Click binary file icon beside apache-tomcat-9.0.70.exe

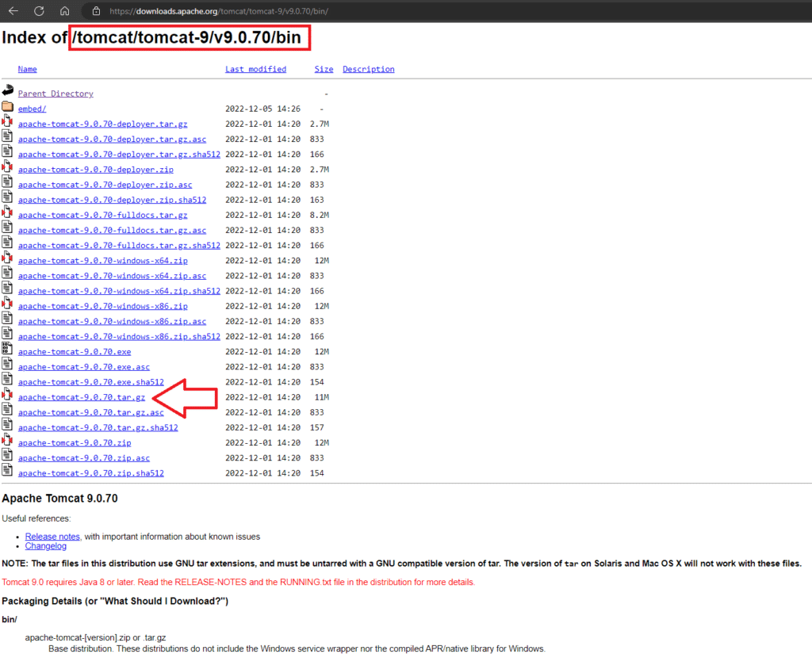7,349
